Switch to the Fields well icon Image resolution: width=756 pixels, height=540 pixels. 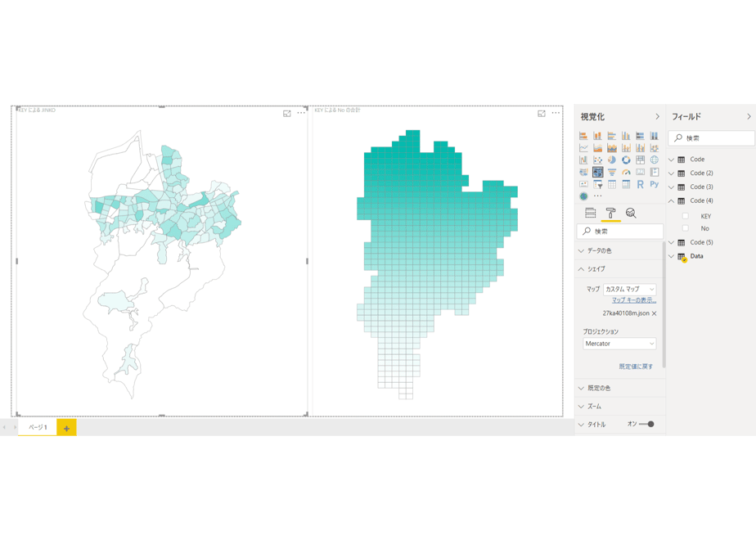(590, 213)
